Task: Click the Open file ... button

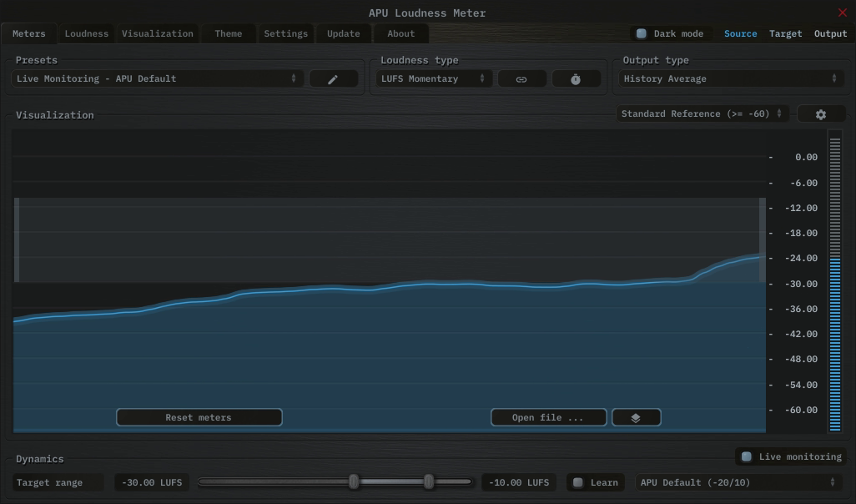Action: tap(547, 418)
